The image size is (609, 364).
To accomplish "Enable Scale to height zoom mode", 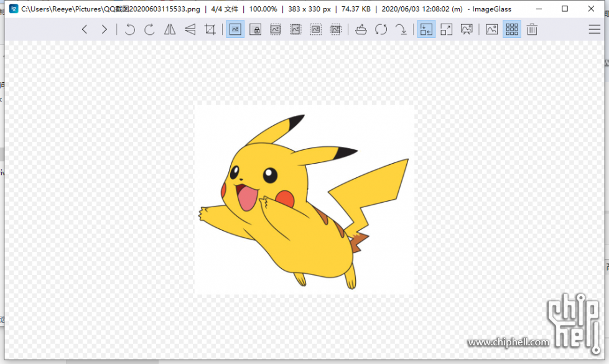I will (x=295, y=29).
